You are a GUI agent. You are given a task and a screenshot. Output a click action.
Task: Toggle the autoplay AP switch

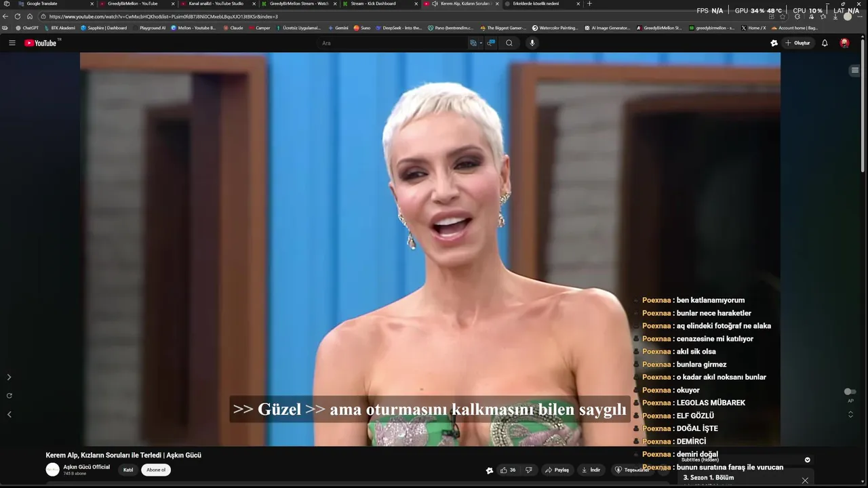click(850, 392)
